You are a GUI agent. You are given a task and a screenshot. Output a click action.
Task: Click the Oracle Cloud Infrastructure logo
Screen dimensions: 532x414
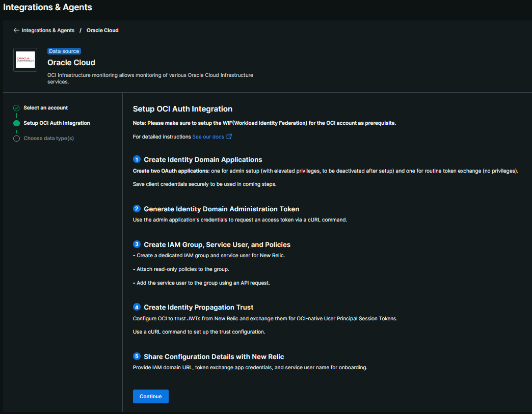24,60
